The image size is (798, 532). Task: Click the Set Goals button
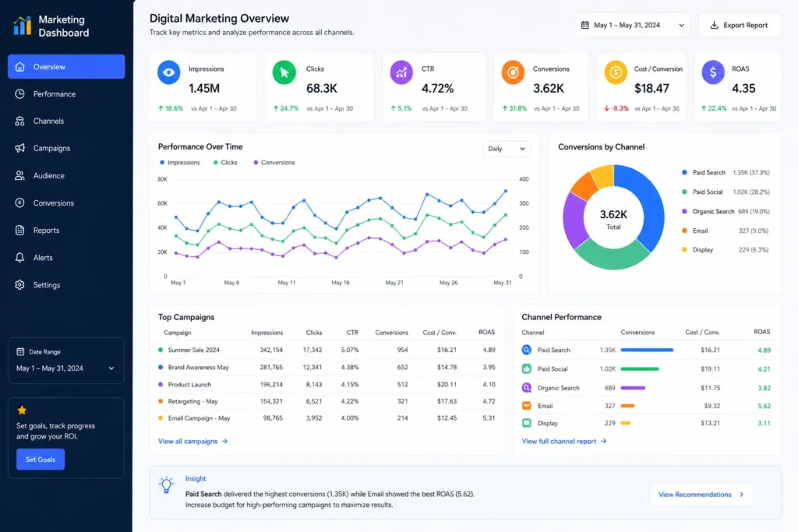pos(41,460)
